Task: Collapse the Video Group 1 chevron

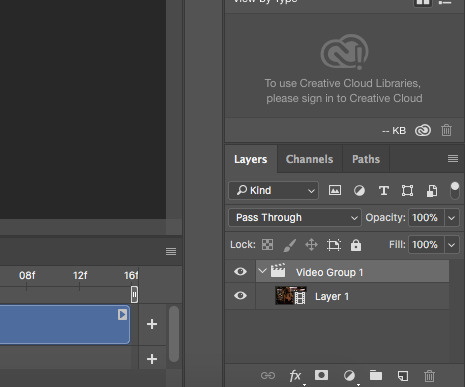Action: pyautogui.click(x=262, y=271)
